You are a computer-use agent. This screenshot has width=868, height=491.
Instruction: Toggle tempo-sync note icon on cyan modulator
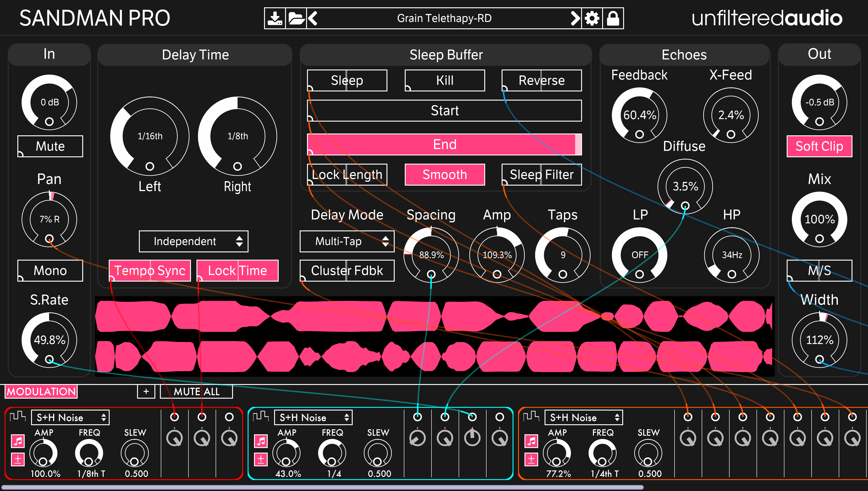(261, 441)
